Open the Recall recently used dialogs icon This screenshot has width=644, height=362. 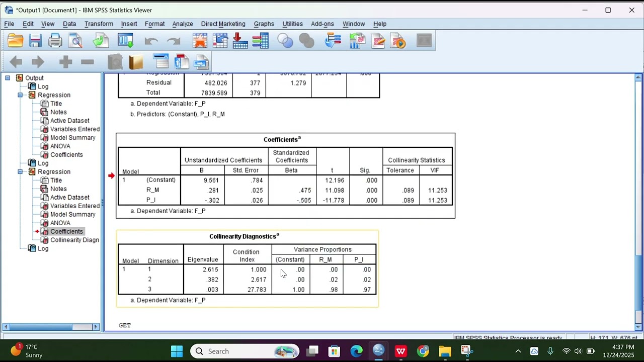(x=125, y=41)
